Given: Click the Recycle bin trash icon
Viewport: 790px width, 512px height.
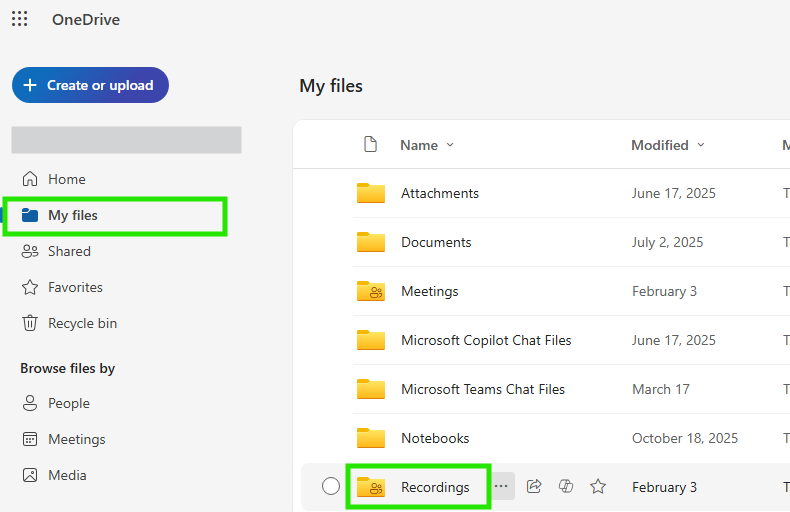Looking at the screenshot, I should [30, 323].
